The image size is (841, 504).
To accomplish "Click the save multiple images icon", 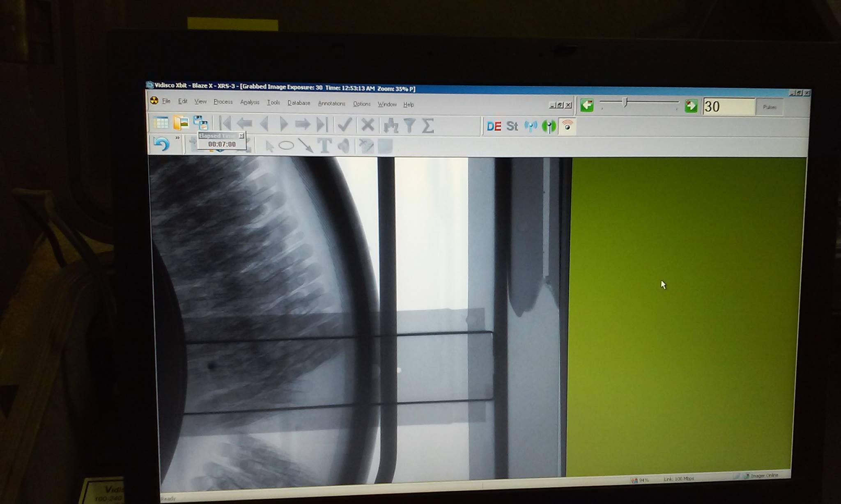I will 201,123.
